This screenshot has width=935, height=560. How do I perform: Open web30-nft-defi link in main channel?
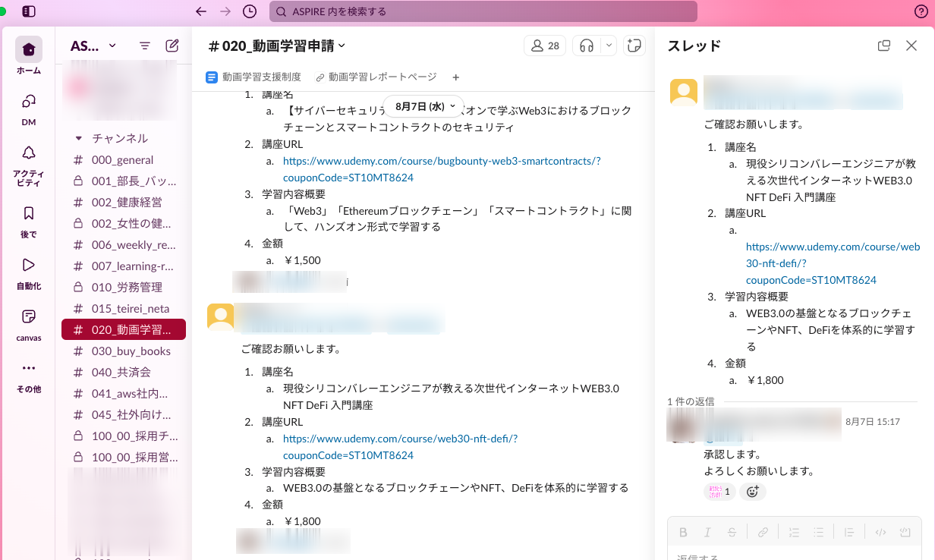400,447
